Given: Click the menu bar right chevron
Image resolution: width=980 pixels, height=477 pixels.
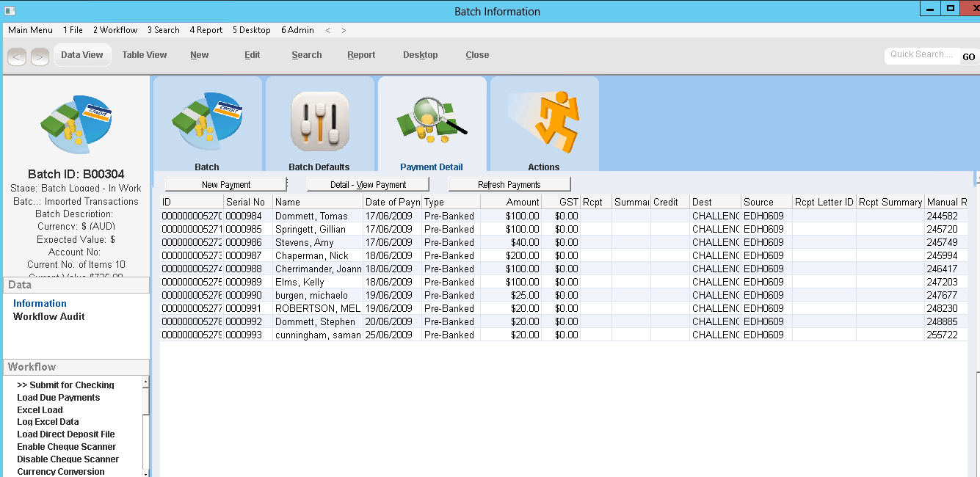Looking at the screenshot, I should pos(344,30).
